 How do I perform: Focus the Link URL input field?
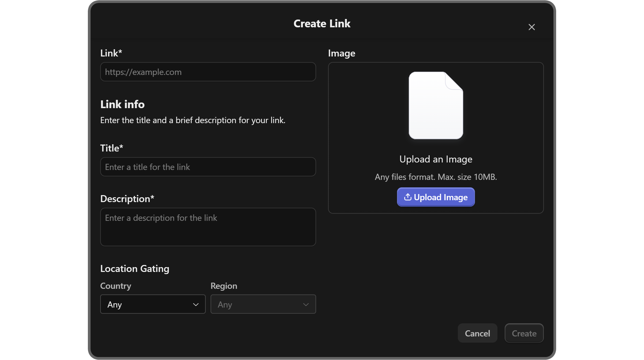(208, 72)
